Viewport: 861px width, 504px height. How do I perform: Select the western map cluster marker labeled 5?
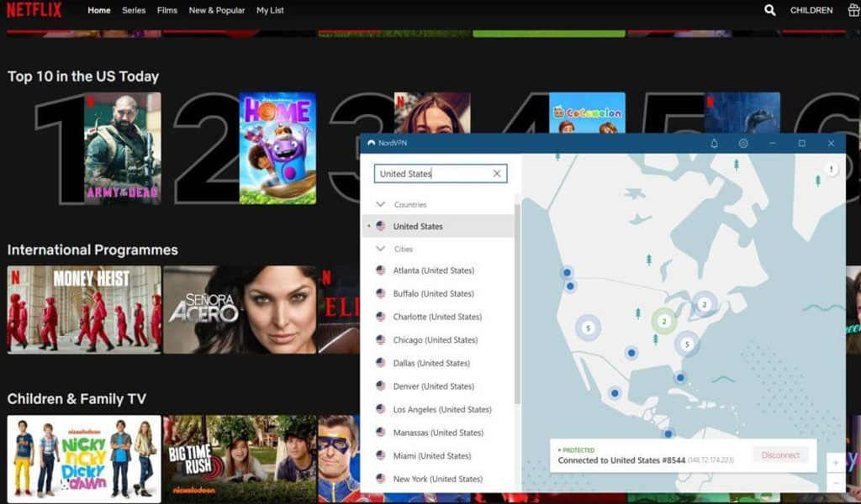click(x=588, y=328)
